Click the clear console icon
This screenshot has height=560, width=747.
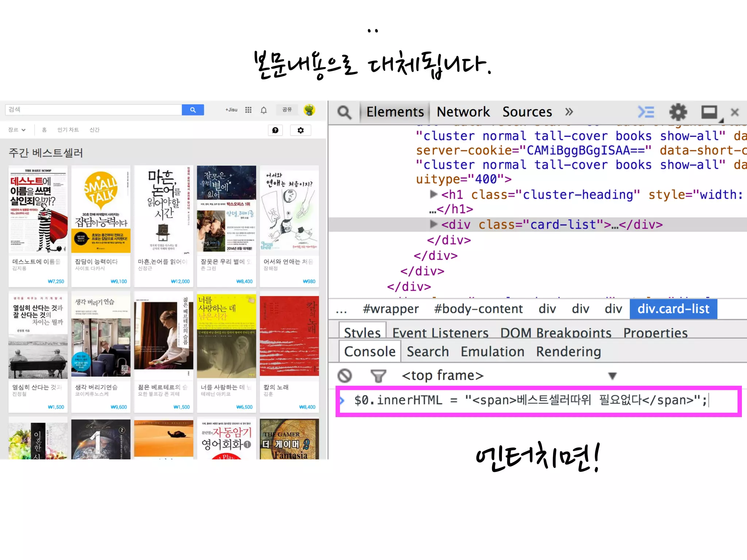345,376
